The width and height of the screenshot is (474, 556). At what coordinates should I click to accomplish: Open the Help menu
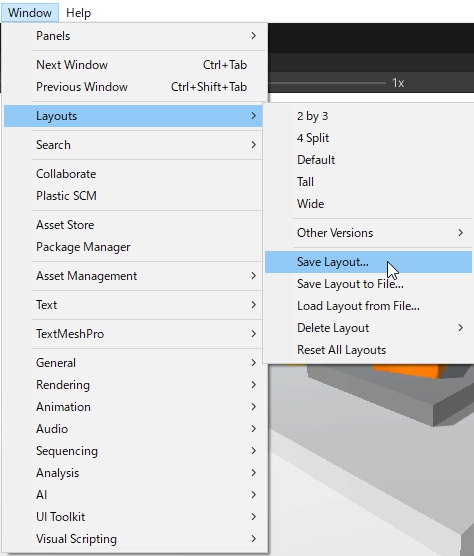tap(78, 13)
